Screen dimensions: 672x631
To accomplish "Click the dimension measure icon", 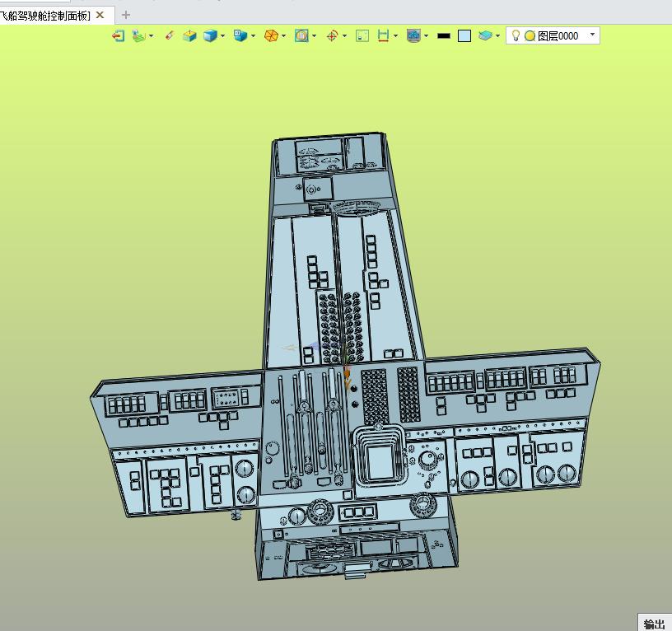I will 383,35.
